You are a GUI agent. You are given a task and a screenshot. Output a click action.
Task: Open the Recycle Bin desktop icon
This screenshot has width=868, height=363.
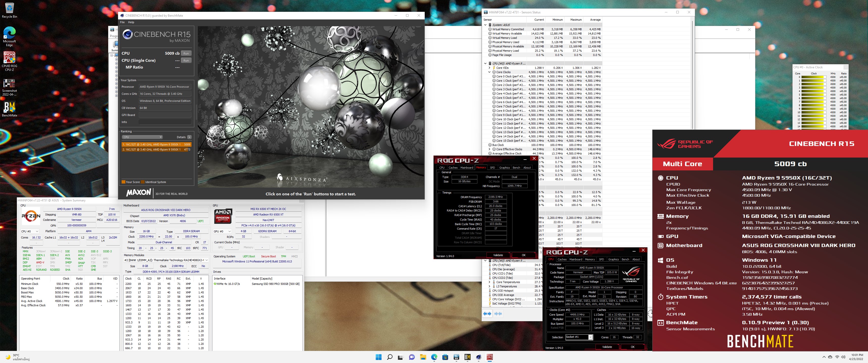coord(9,10)
